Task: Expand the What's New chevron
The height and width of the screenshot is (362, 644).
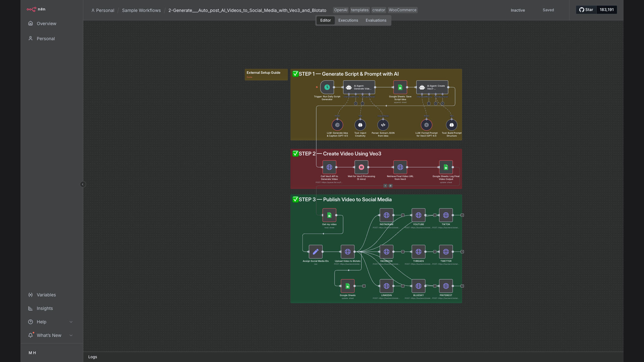Action: pyautogui.click(x=71, y=335)
